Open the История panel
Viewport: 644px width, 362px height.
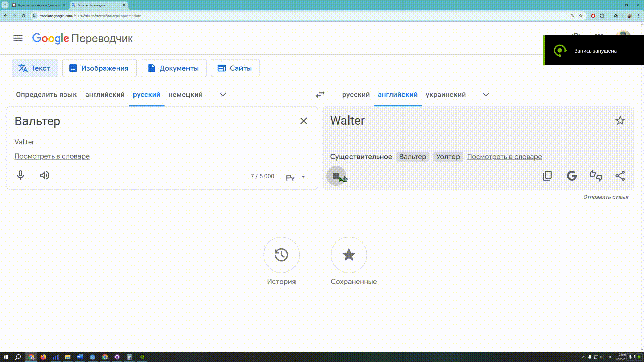[x=281, y=255]
